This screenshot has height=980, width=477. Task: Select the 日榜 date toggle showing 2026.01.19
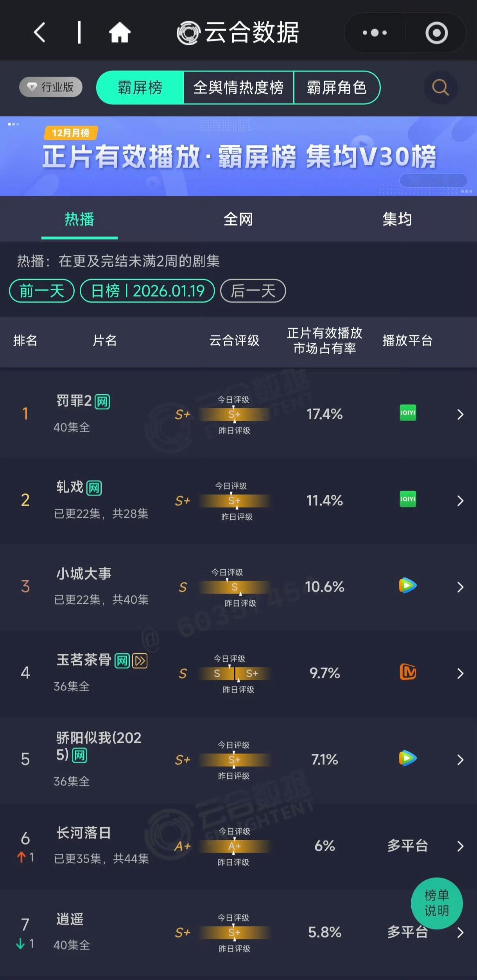[147, 290]
